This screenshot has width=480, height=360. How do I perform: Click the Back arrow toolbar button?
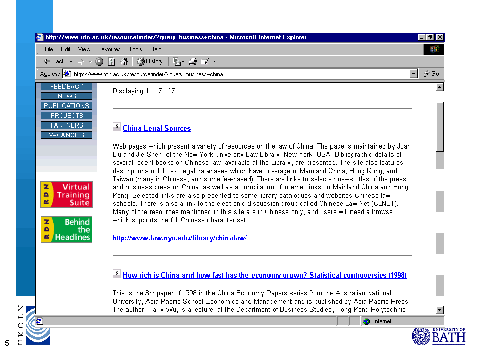pos(47,61)
